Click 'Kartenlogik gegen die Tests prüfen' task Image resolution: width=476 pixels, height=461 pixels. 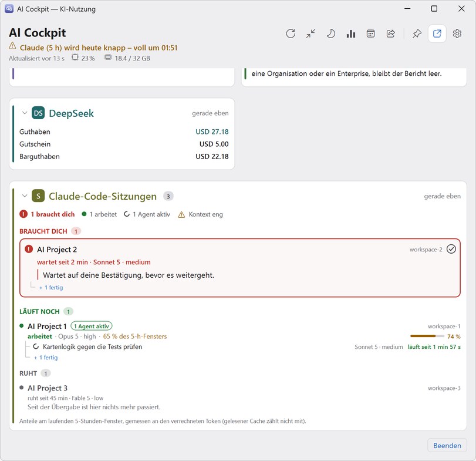click(92, 346)
